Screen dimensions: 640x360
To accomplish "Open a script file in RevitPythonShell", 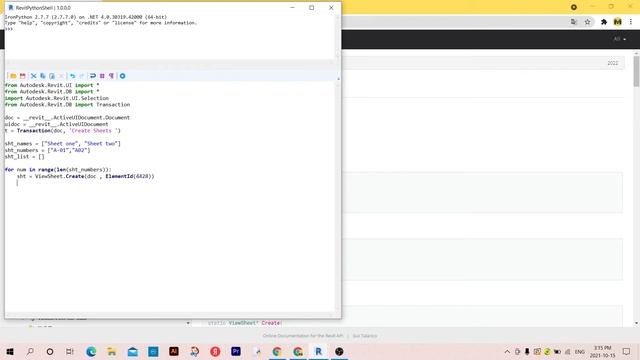I will pyautogui.click(x=13, y=76).
